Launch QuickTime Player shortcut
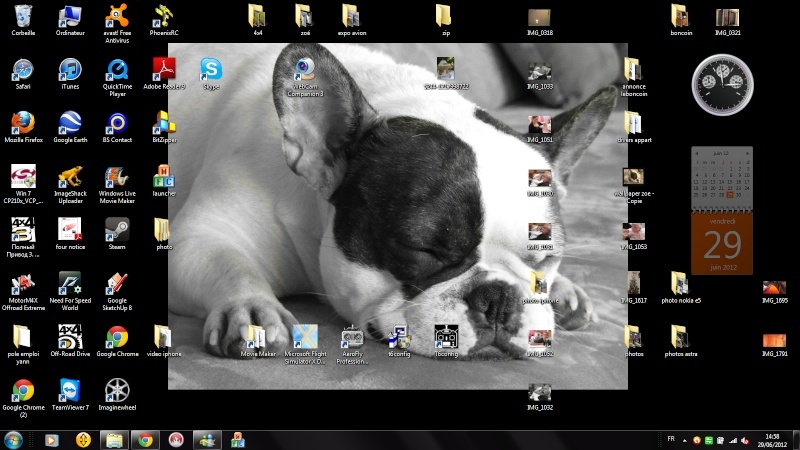Screen dimensions: 800x450 117,78
